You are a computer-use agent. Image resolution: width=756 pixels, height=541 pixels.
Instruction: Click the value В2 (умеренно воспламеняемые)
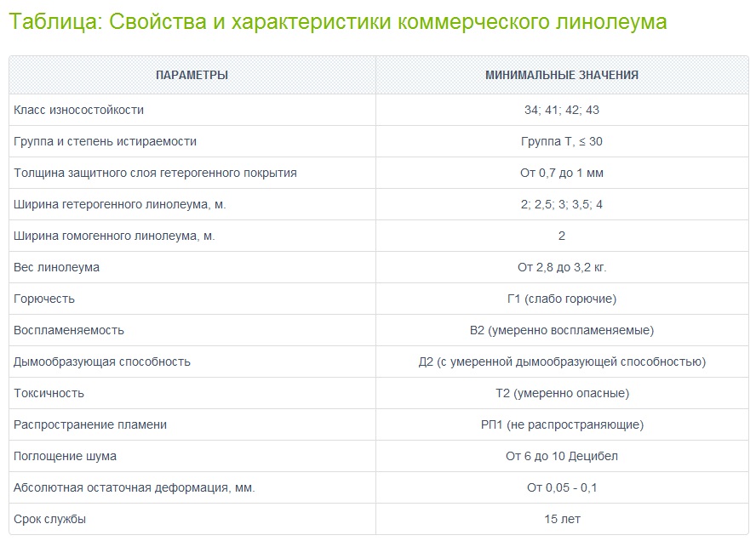(x=562, y=331)
